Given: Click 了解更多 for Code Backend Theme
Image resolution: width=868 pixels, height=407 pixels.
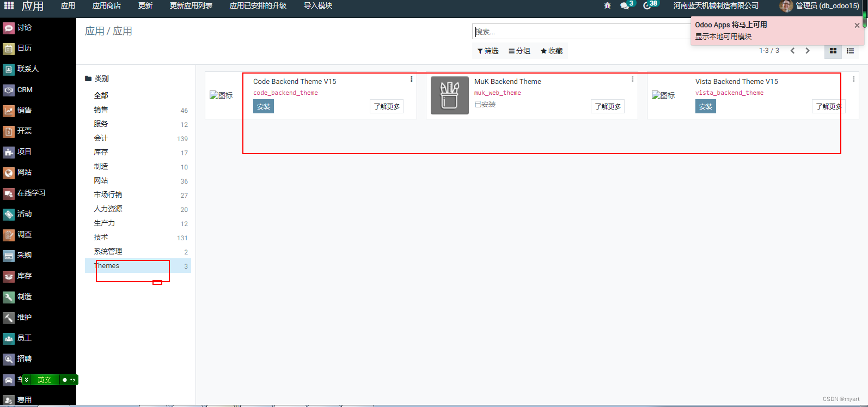Looking at the screenshot, I should pos(387,106).
